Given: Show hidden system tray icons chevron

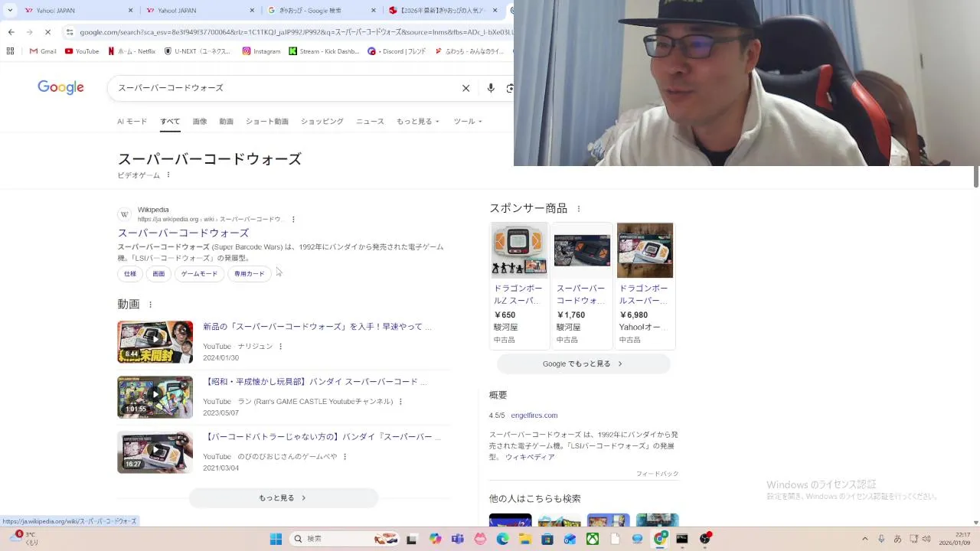Looking at the screenshot, I should click(x=865, y=539).
